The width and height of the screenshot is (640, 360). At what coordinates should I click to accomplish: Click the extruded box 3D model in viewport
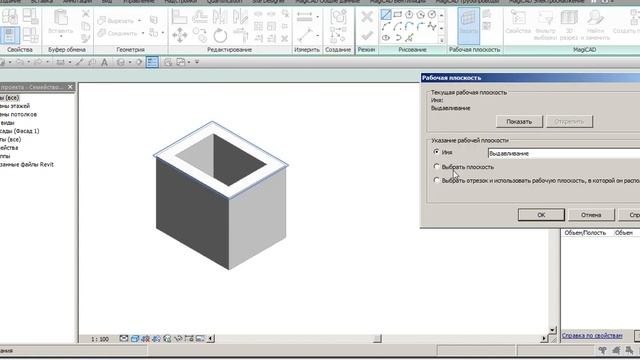pyautogui.click(x=221, y=195)
